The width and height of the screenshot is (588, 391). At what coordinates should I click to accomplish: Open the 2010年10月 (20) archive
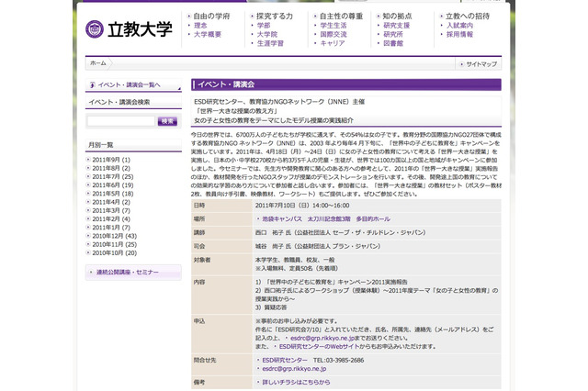coord(114,253)
